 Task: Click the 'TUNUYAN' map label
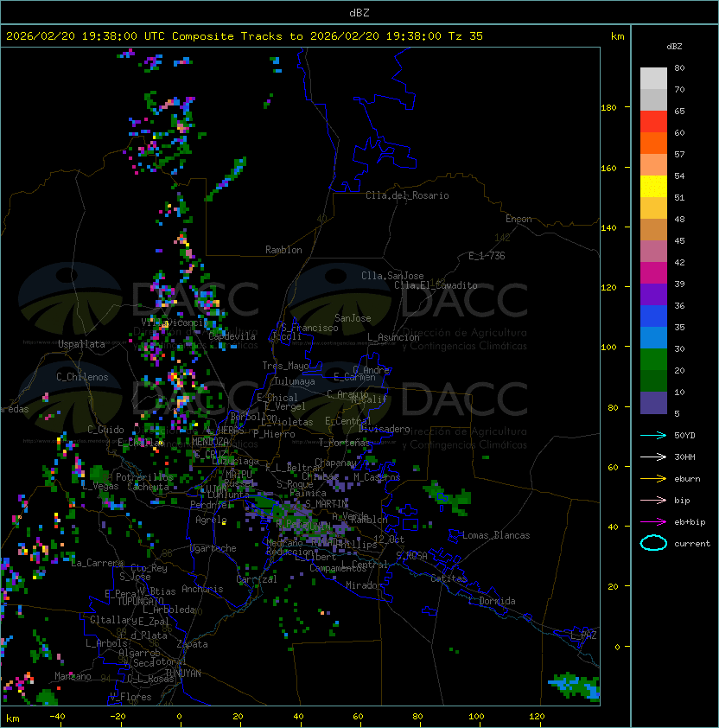tap(183, 674)
